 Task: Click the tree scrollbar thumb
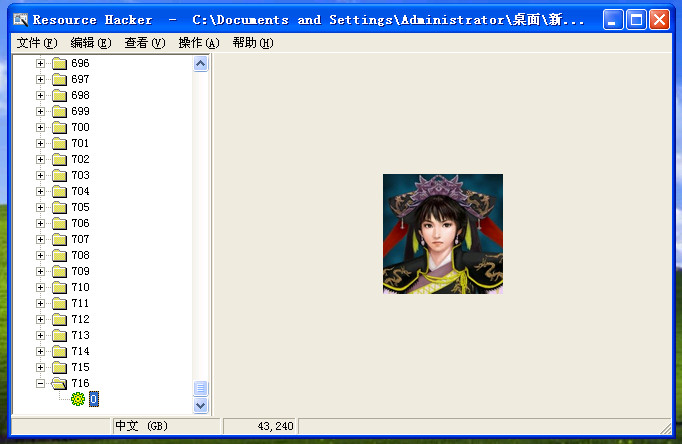[x=201, y=388]
